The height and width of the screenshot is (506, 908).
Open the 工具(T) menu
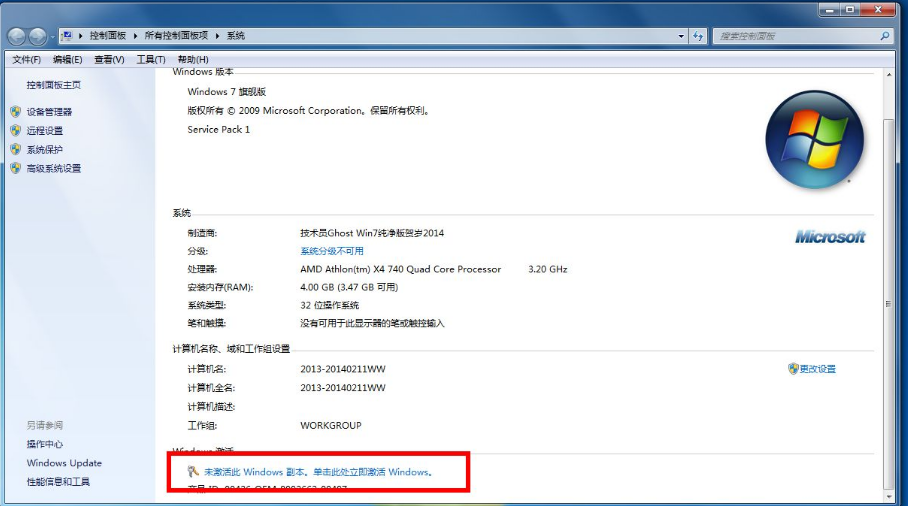click(150, 59)
